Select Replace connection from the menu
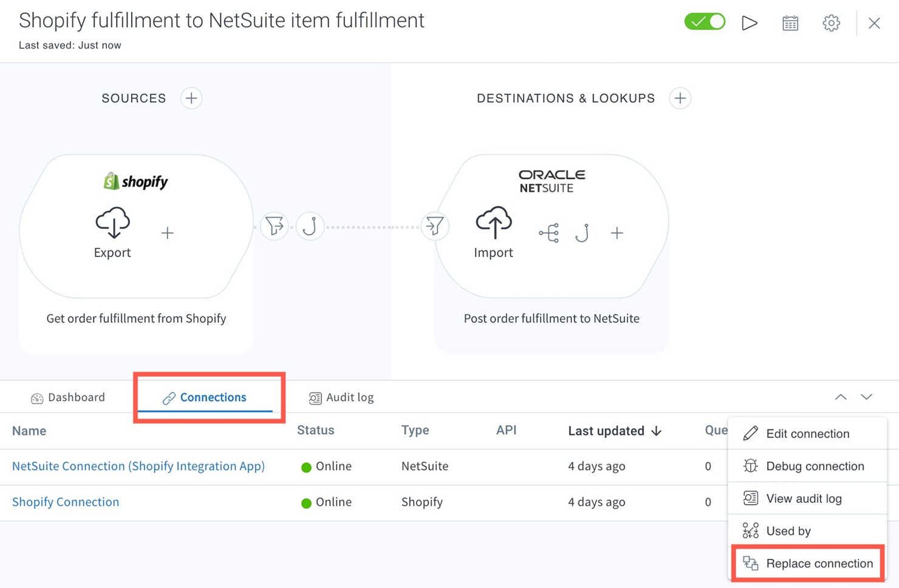This screenshot has height=588, width=899. (x=808, y=564)
